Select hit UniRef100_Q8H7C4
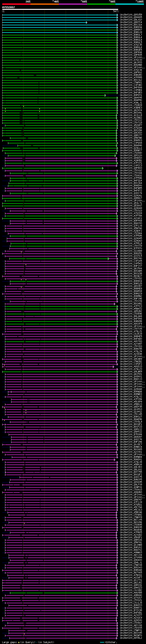Viewport: 146px width, 644px height. (x=131, y=22)
